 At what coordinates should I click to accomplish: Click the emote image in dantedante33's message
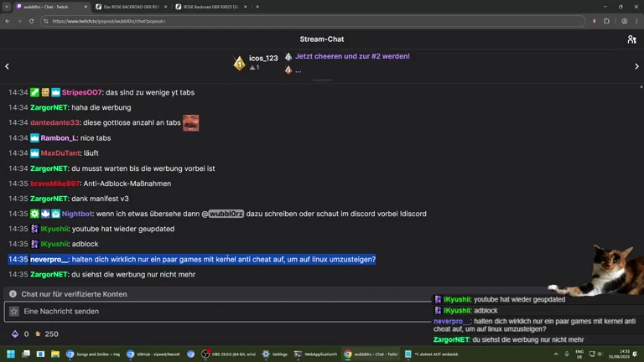coord(190,122)
